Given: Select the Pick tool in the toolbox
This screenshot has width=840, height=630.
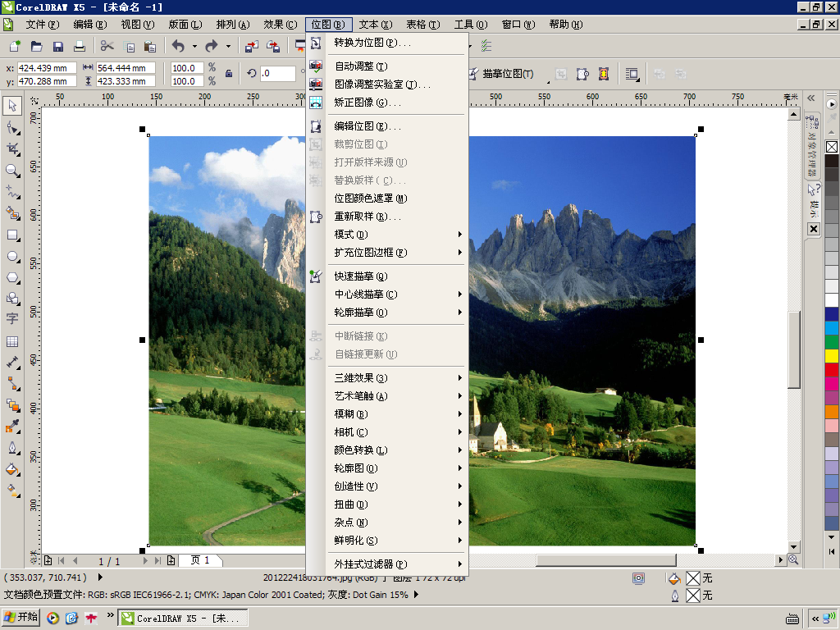Looking at the screenshot, I should [12, 106].
